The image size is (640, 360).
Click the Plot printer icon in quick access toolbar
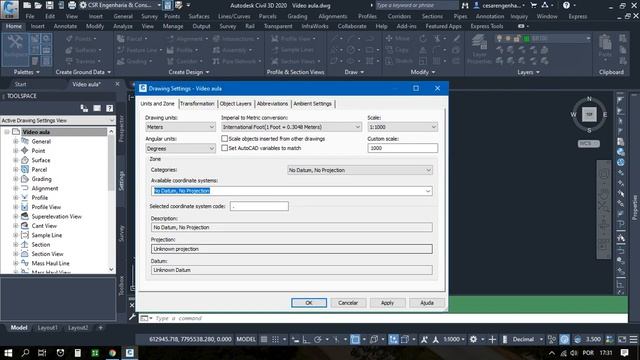72,5
